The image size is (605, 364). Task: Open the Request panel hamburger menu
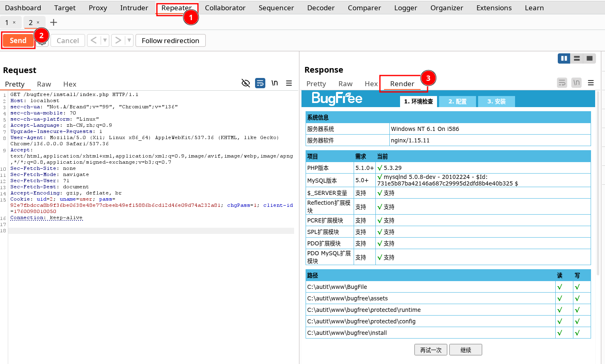point(289,83)
